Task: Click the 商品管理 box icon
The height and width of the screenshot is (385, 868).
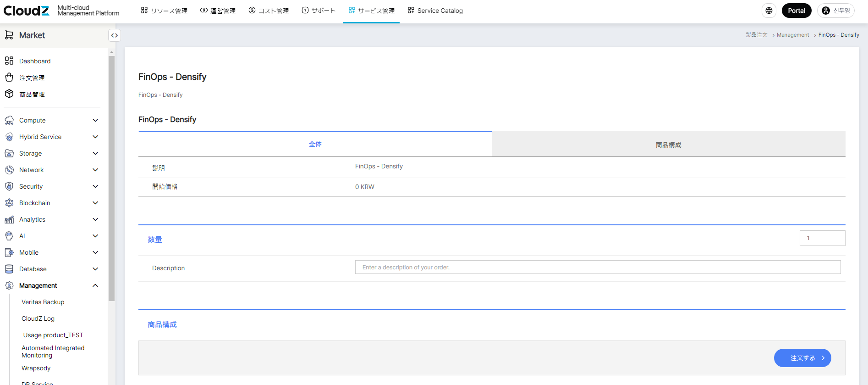Action: coord(9,94)
